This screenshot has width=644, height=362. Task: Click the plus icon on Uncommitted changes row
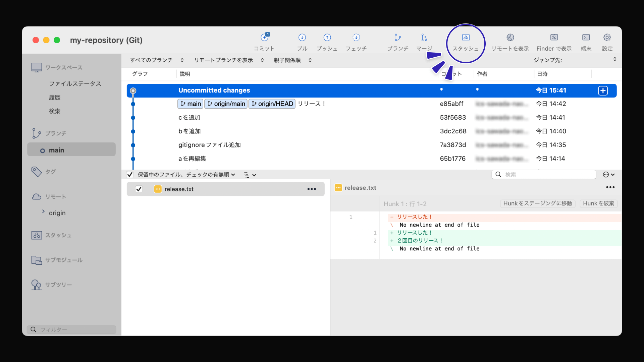point(603,90)
